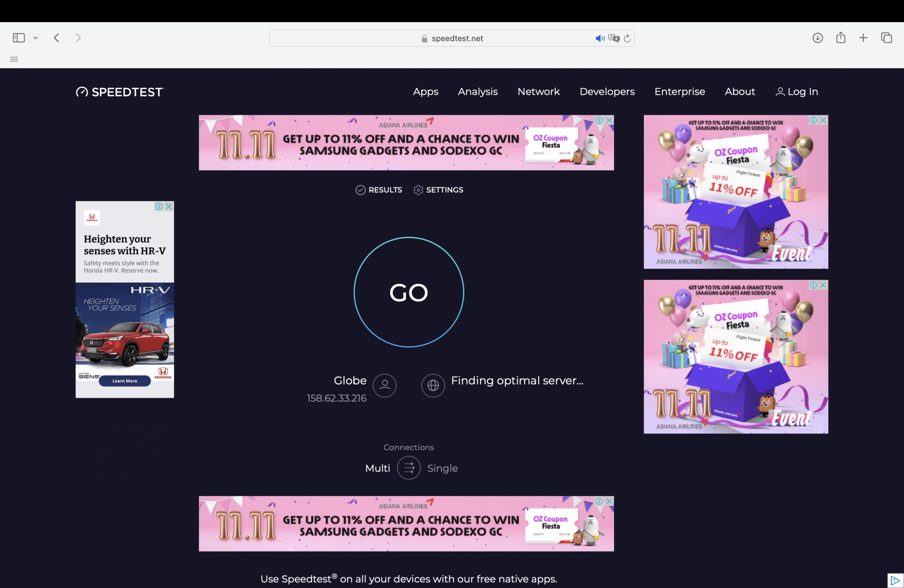904x588 pixels.
Task: Reload the speedtest.net page
Action: (627, 38)
